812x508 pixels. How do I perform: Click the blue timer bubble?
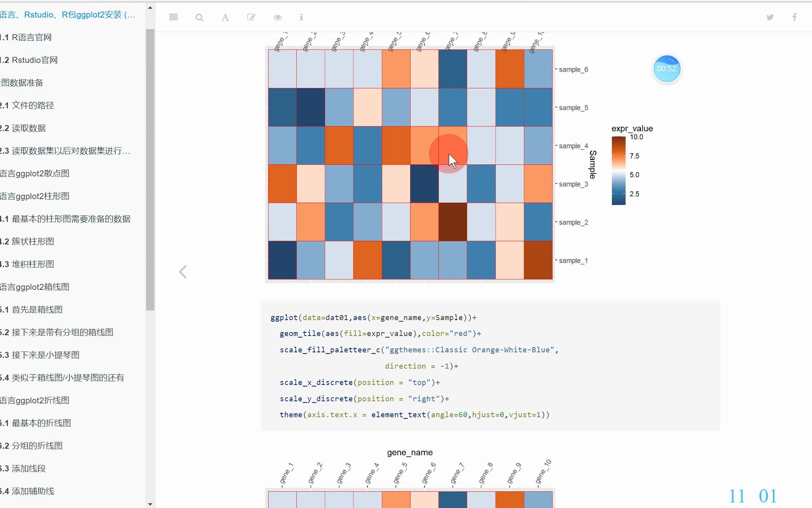pos(666,69)
